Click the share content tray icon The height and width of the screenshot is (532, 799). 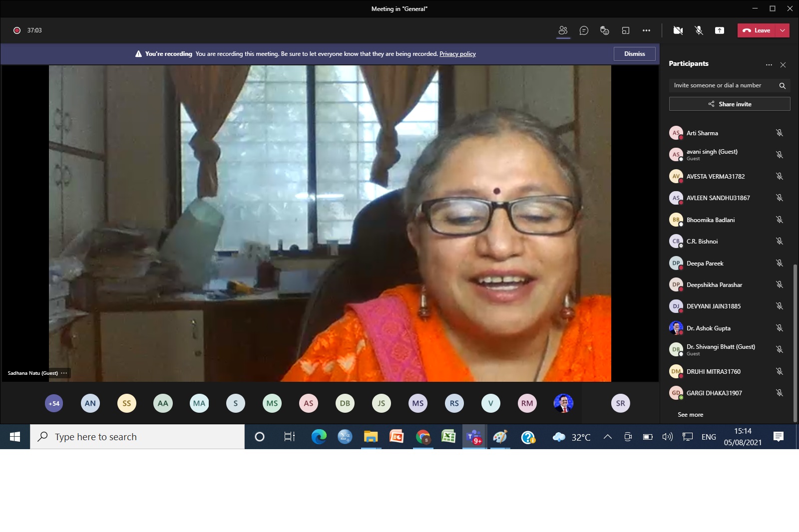(719, 30)
